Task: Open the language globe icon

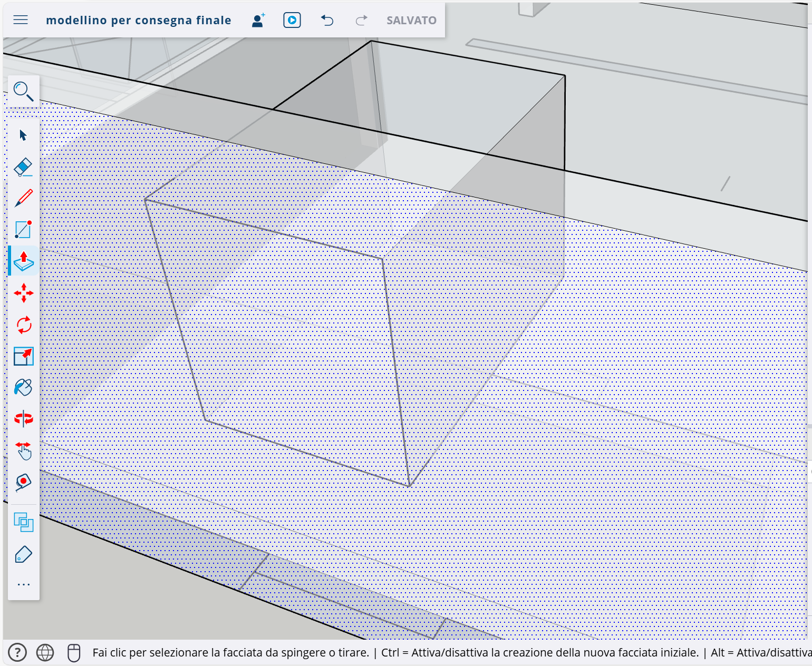Action: point(45,652)
